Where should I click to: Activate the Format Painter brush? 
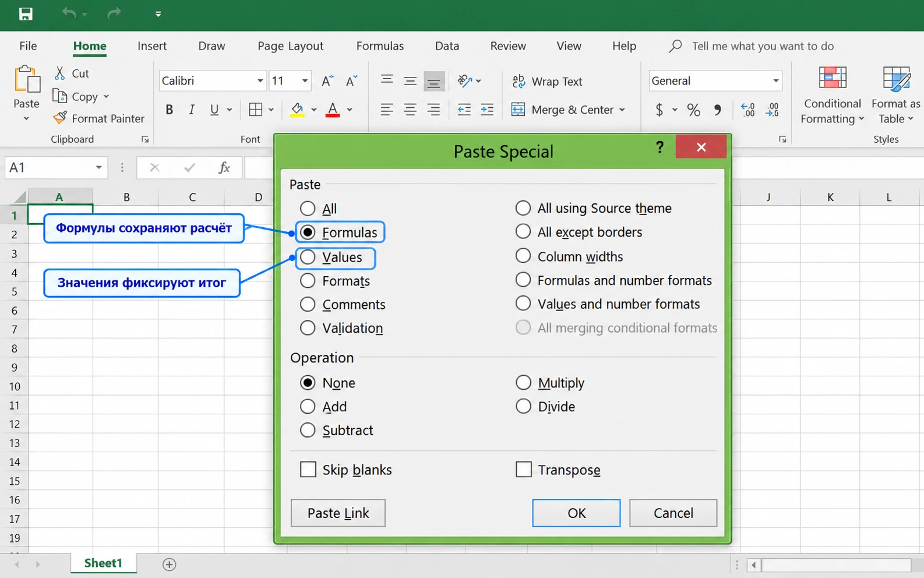pos(98,118)
